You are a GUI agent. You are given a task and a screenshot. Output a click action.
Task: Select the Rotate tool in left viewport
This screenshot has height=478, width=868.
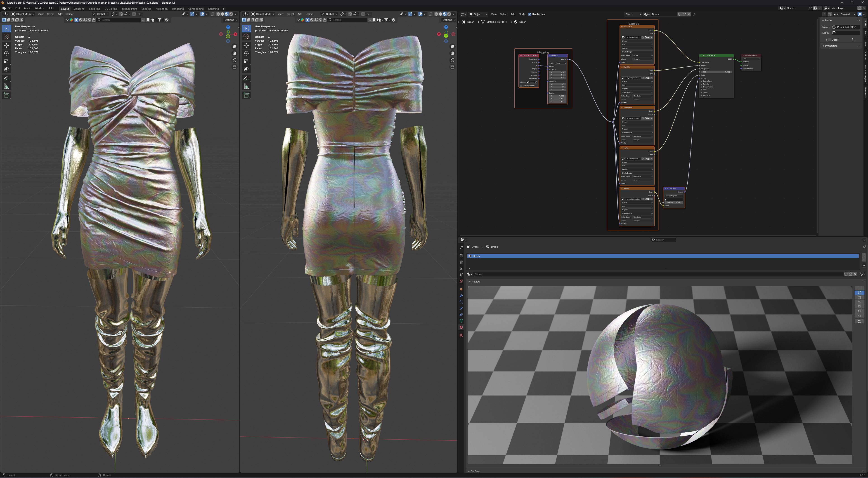coord(6,53)
